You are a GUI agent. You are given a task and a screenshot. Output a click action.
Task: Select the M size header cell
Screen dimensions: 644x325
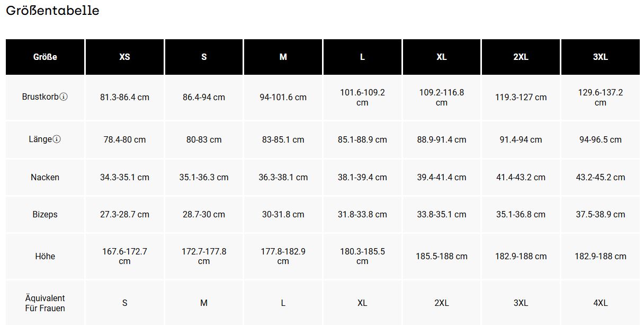283,57
